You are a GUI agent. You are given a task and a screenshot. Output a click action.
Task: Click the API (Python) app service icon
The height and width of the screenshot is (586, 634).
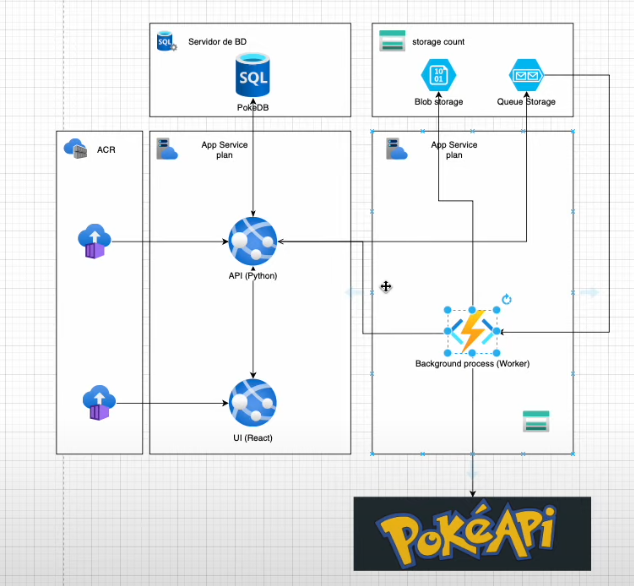[x=252, y=240]
